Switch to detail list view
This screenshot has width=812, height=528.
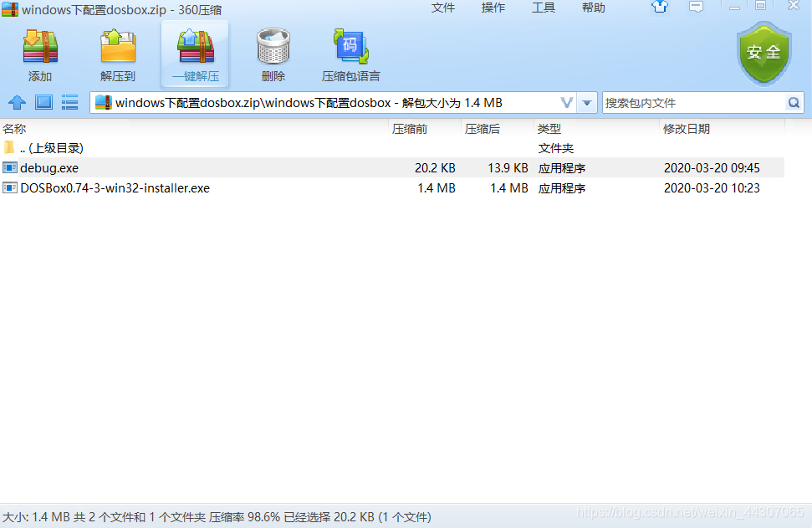(x=70, y=102)
